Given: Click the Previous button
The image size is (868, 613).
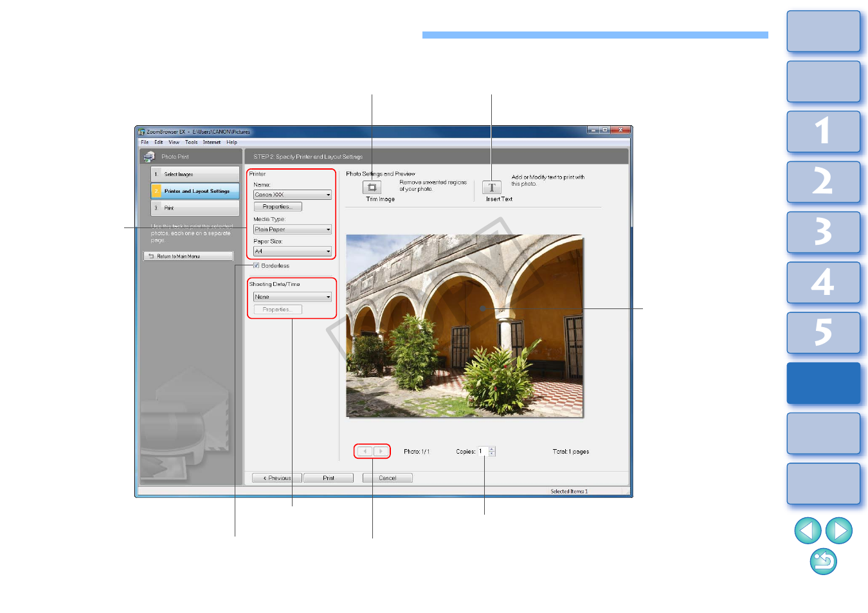Looking at the screenshot, I should pyautogui.click(x=277, y=478).
